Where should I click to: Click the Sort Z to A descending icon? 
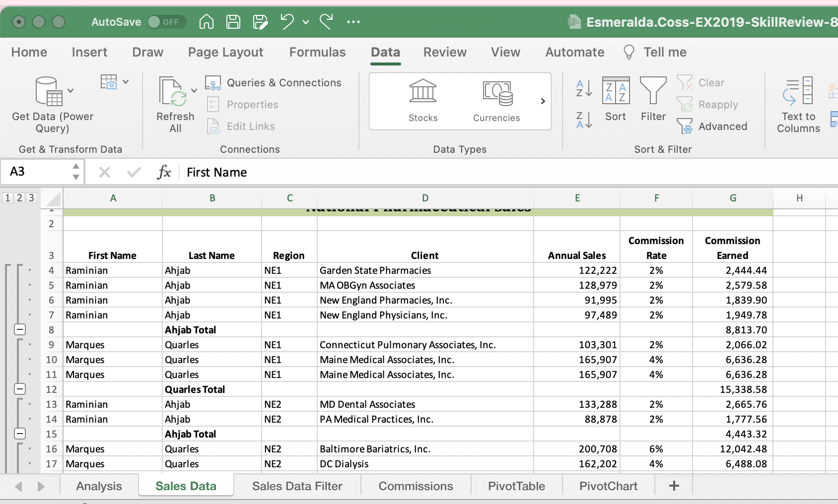[584, 120]
